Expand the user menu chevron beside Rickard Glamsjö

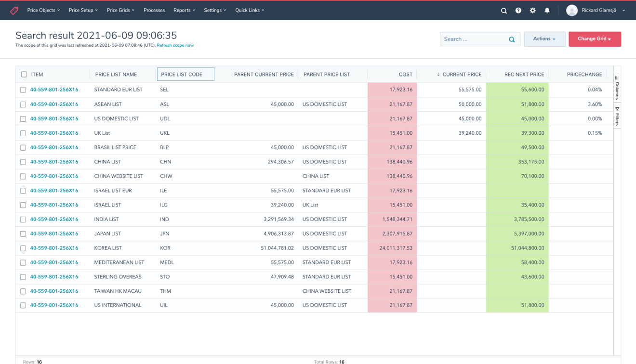(x=624, y=11)
